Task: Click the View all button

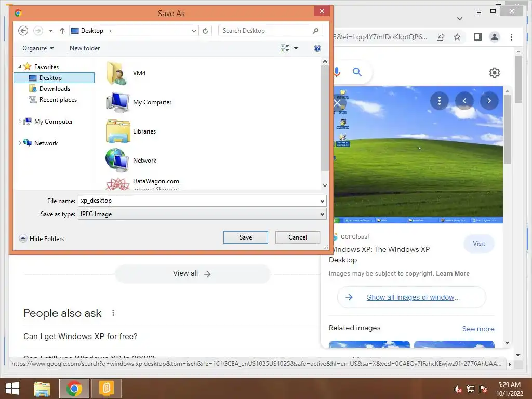Action: (x=192, y=274)
